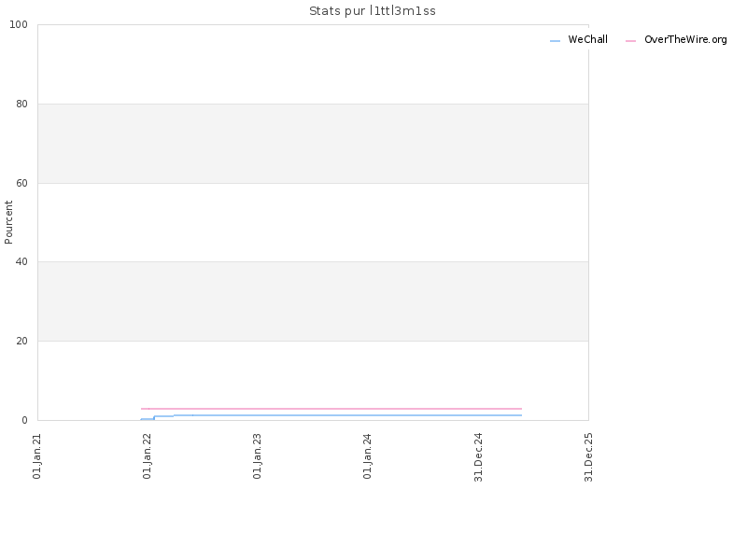The height and width of the screenshot is (560, 747).
Task: Click the WeChall legend label
Action: click(x=587, y=39)
